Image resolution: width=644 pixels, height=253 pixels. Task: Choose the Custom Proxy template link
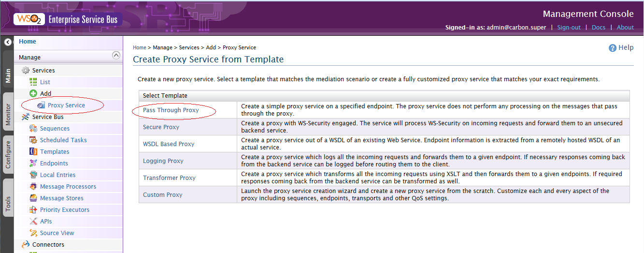(163, 194)
